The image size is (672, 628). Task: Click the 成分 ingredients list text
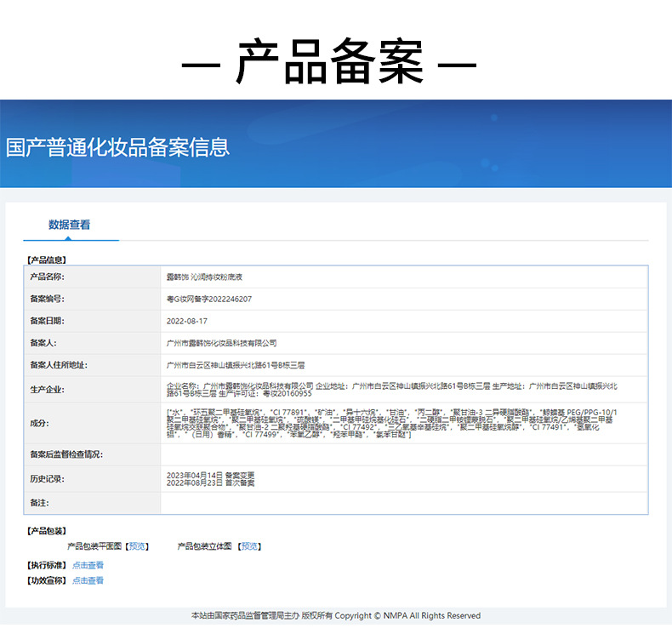coord(391,423)
